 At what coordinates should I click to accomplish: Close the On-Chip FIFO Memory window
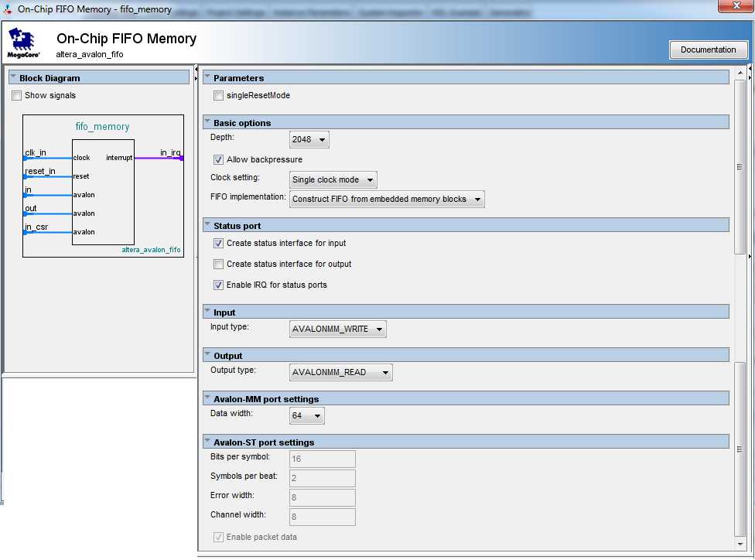tap(736, 5)
